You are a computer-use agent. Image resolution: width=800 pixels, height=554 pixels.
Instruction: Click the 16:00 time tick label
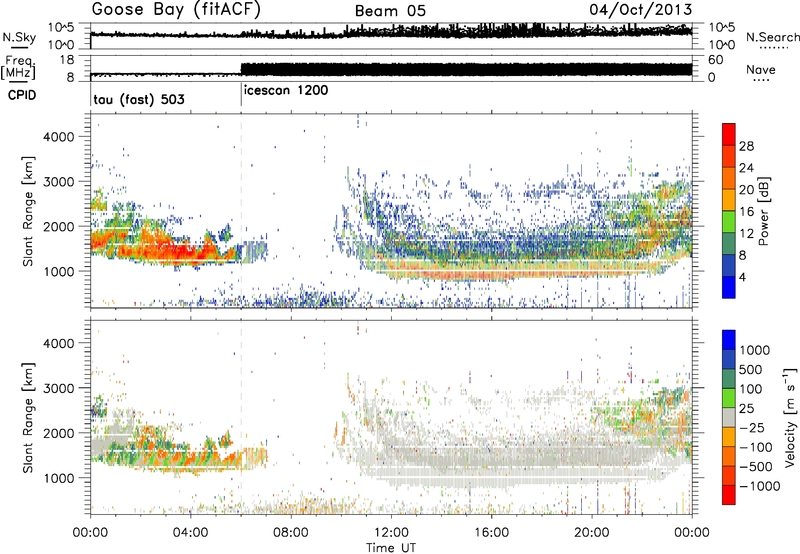(491, 533)
